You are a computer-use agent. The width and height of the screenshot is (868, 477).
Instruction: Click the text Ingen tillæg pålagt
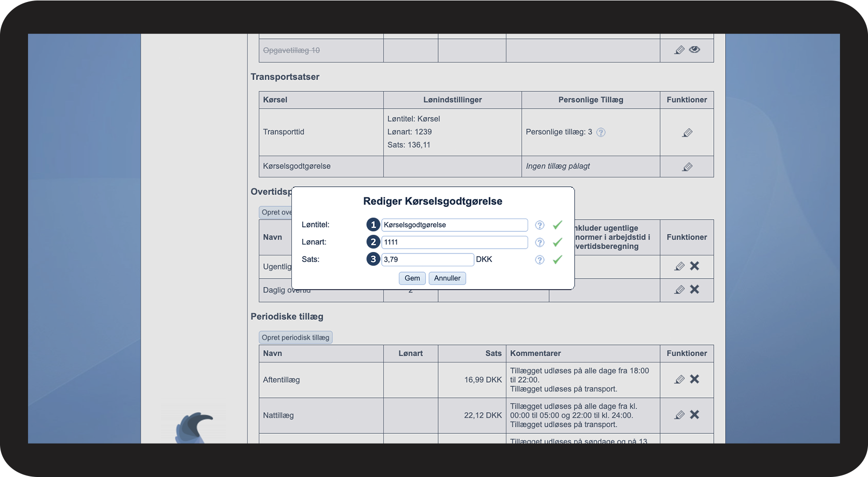tap(558, 166)
